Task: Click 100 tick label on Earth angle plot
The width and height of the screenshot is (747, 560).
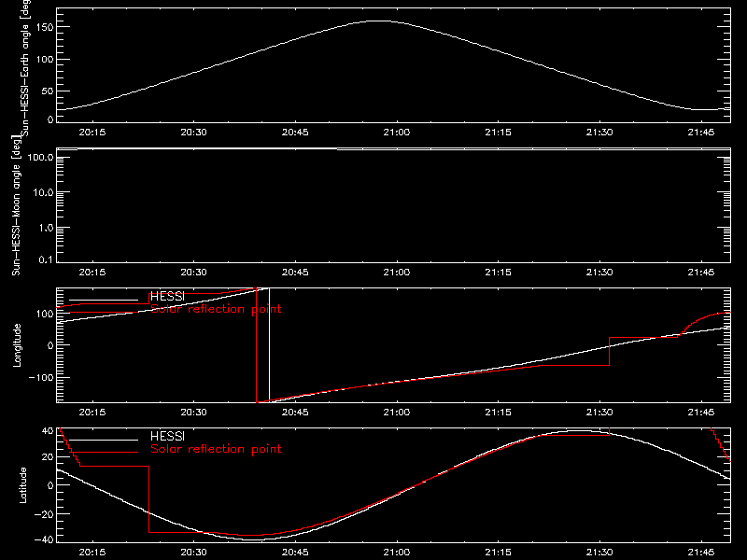Action: pyautogui.click(x=44, y=60)
